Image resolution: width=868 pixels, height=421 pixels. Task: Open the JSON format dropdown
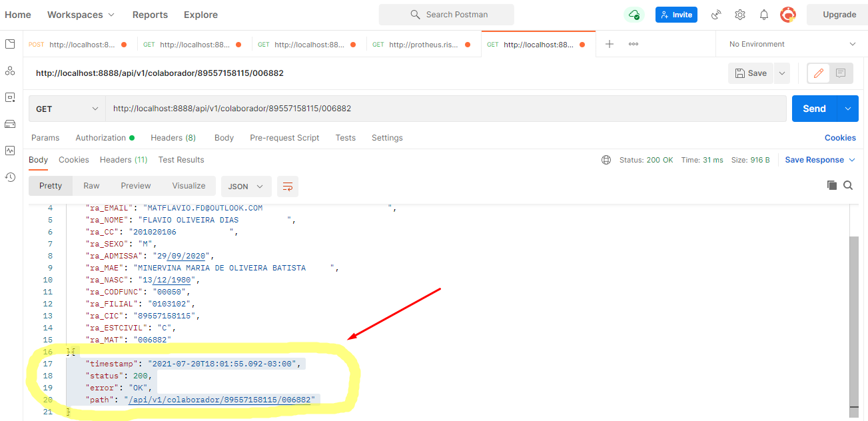(x=246, y=187)
